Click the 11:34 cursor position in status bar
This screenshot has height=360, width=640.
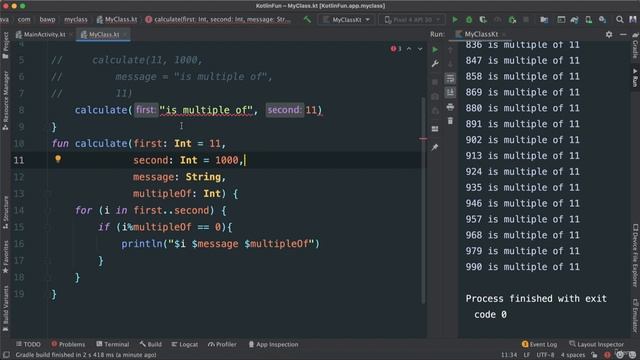pyautogui.click(x=509, y=355)
